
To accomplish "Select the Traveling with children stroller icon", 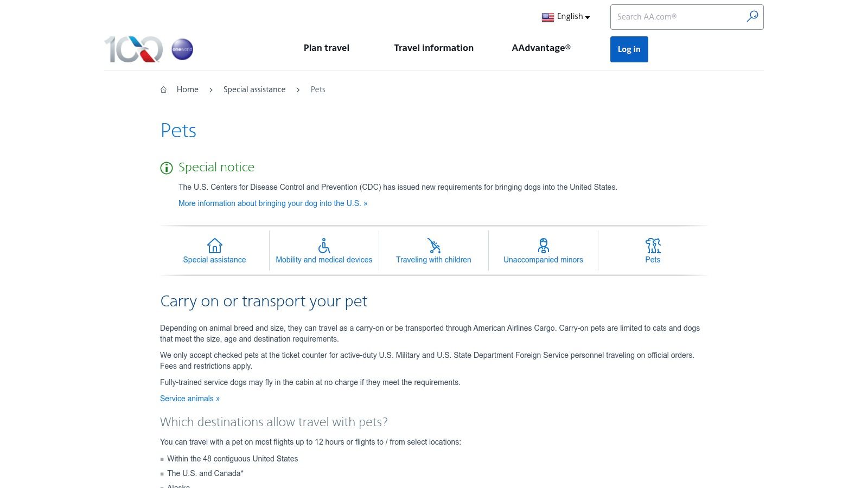I will pos(433,246).
